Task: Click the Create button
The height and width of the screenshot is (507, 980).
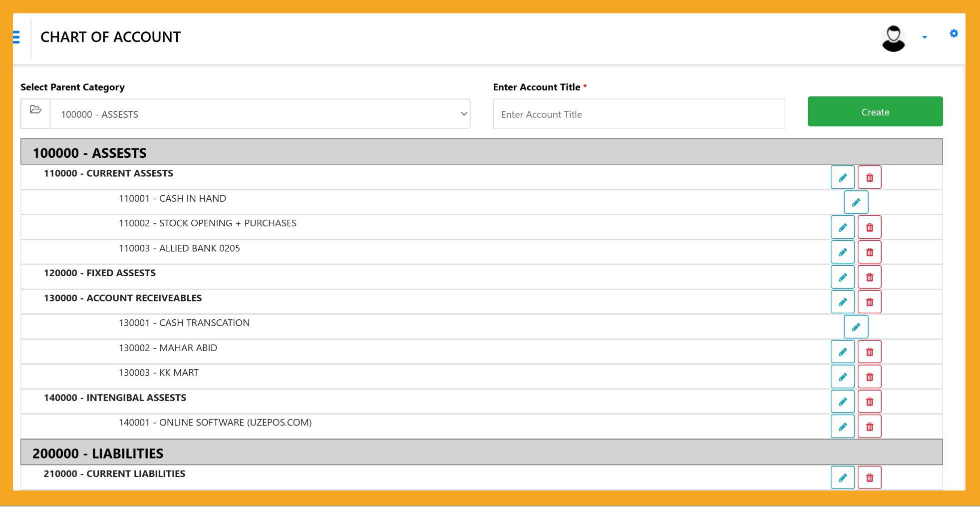Action: (x=875, y=111)
